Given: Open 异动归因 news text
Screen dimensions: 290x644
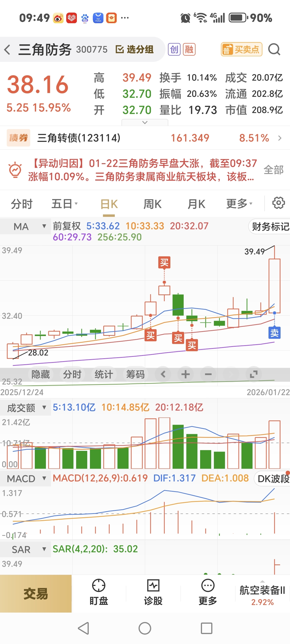Looking at the screenshot, I should pyautogui.click(x=143, y=170).
